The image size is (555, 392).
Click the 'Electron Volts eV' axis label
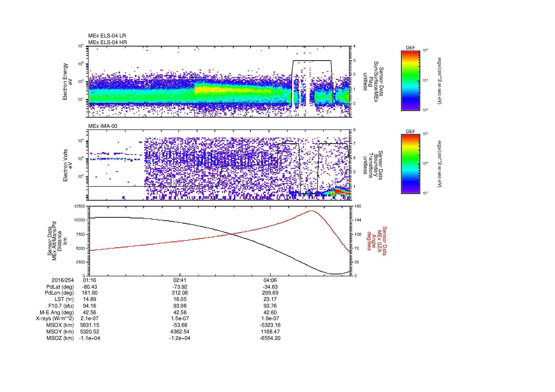[68, 166]
